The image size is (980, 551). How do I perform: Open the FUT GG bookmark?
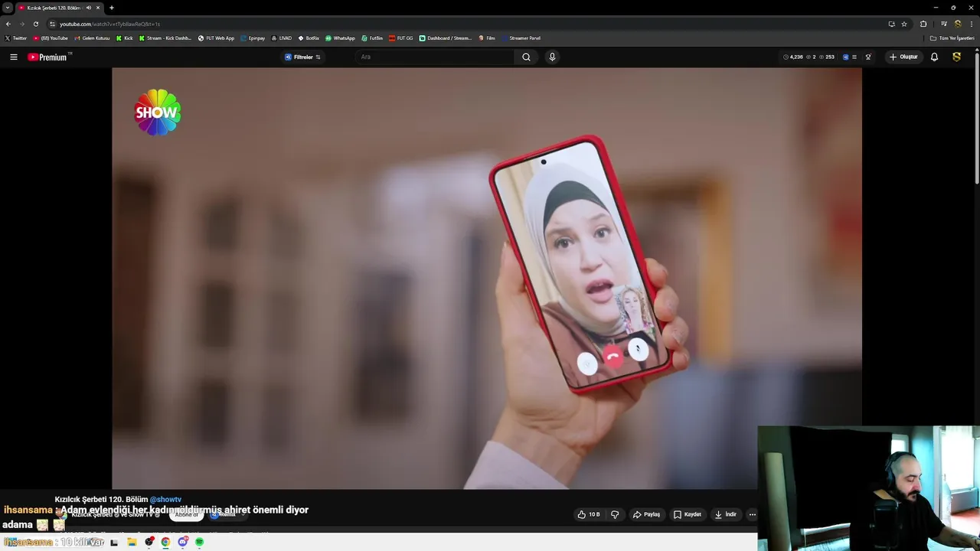(401, 38)
